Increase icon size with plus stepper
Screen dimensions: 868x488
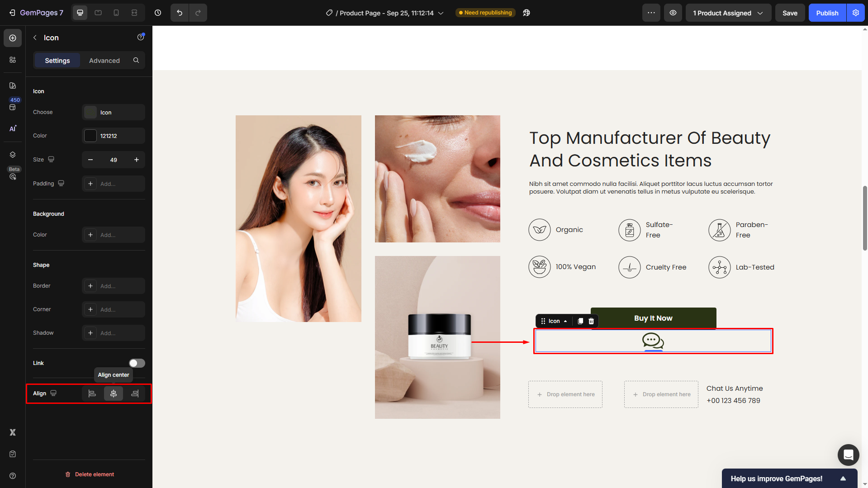coord(137,160)
